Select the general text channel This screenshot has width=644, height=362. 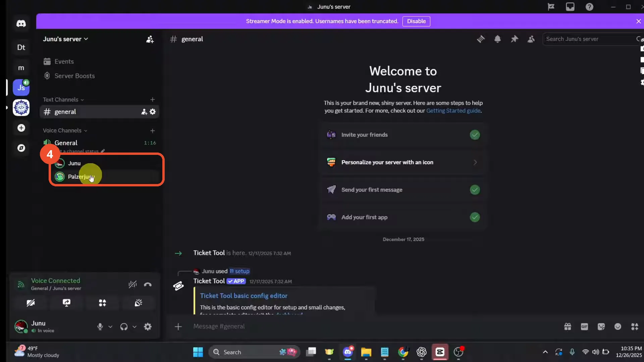pos(99,112)
